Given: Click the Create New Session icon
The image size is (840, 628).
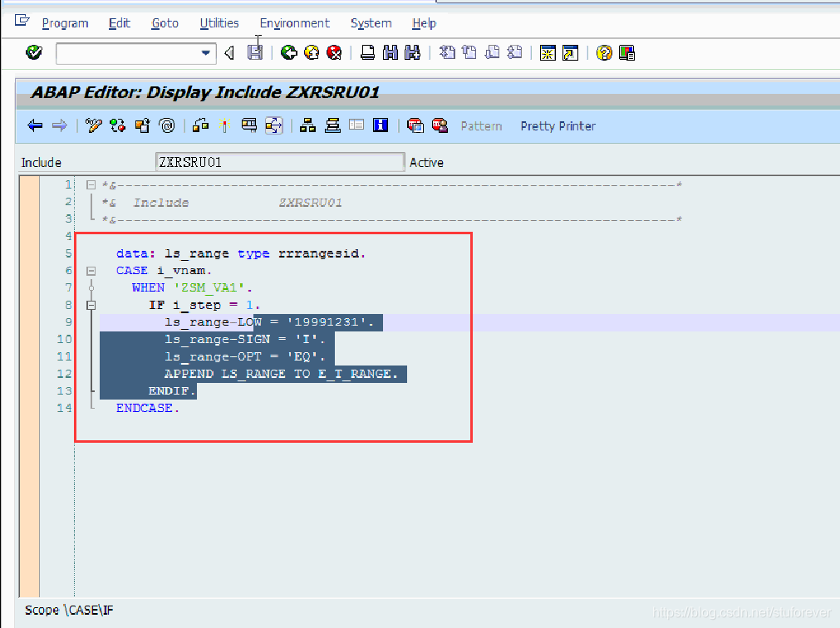Looking at the screenshot, I should click(x=548, y=52).
